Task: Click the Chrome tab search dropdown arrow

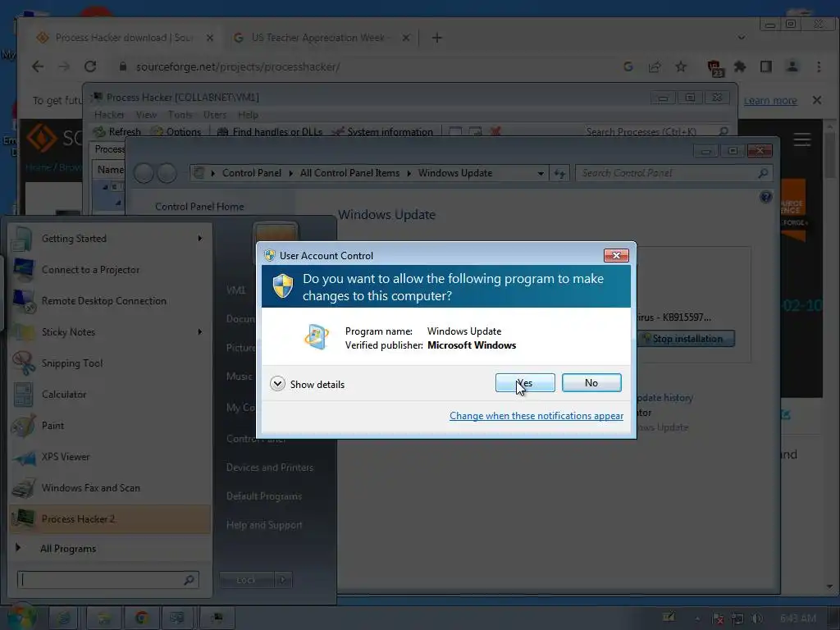Action: (x=741, y=38)
